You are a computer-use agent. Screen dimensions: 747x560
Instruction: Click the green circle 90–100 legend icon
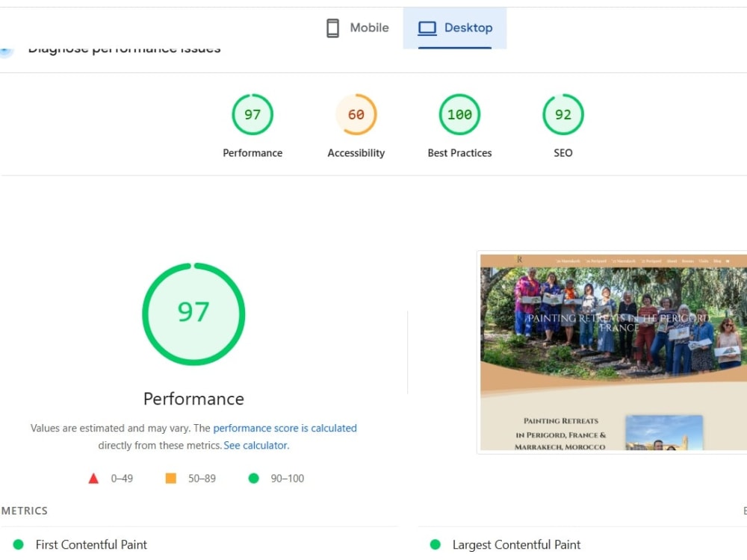(x=253, y=478)
